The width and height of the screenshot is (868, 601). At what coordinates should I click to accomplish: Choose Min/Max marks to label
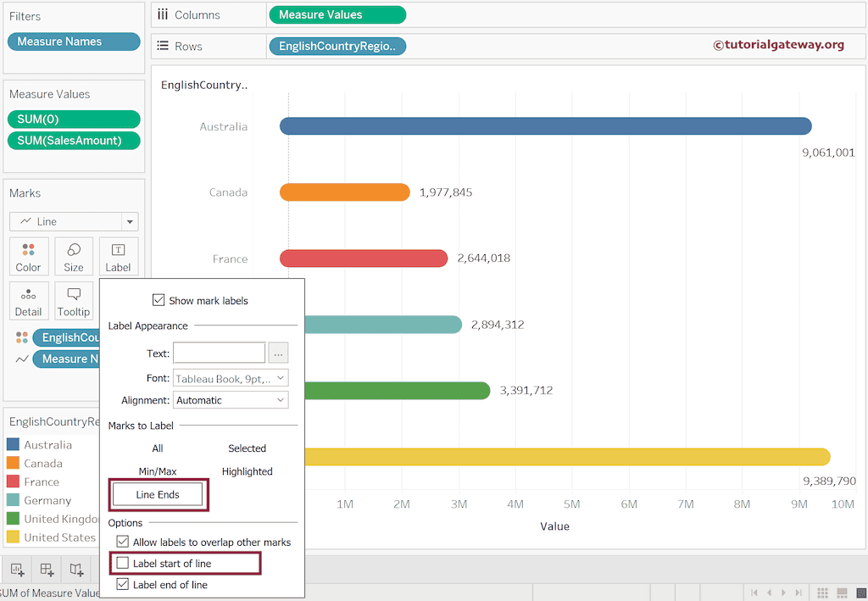click(x=158, y=471)
